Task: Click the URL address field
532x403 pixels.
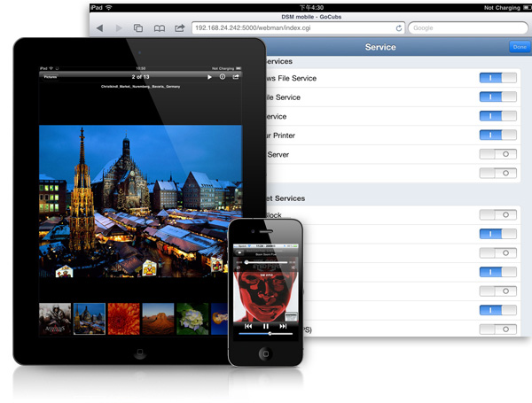Action: (293, 27)
